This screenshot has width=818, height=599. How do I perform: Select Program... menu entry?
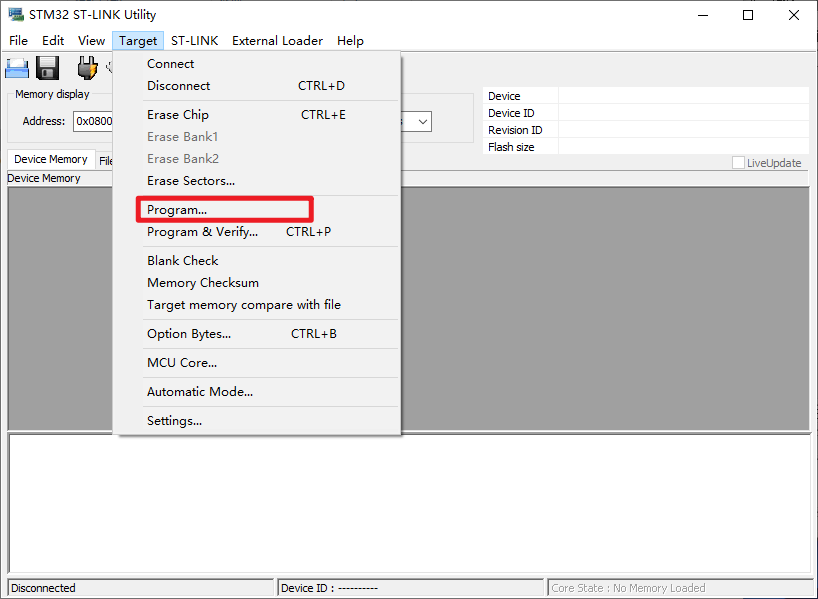[x=257, y=210]
